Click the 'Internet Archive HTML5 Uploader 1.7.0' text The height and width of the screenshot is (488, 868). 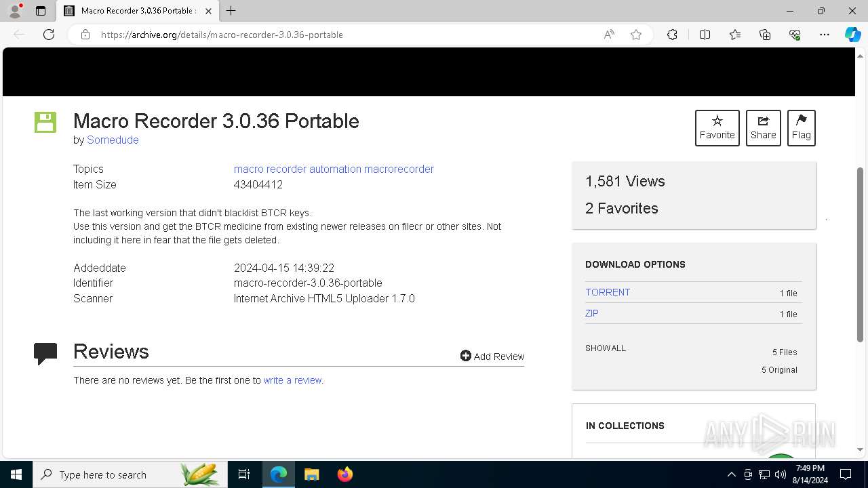tap(324, 298)
